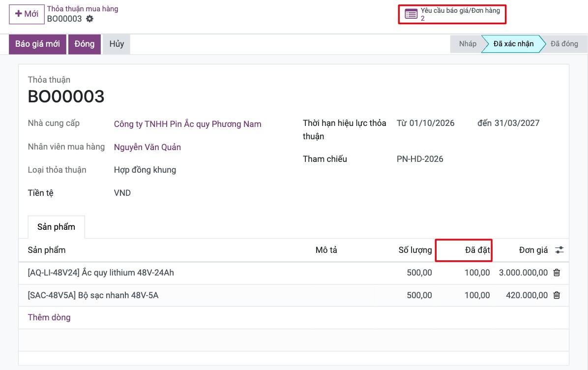This screenshot has width=588, height=370.
Task: Click quantity 500,00 in the Ắc quy lithium row
Action: [419, 273]
